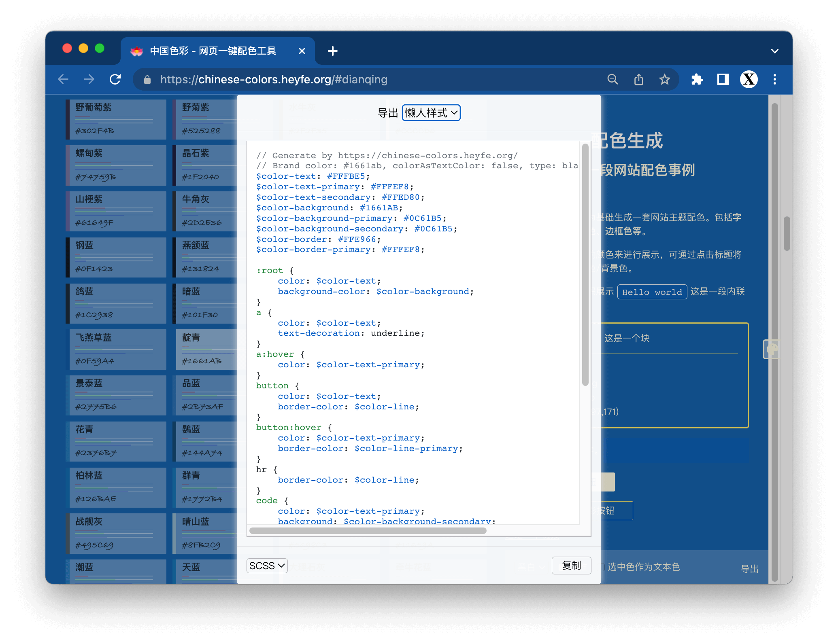
Task: Click the 这是一个块 block heading
Action: tap(627, 338)
